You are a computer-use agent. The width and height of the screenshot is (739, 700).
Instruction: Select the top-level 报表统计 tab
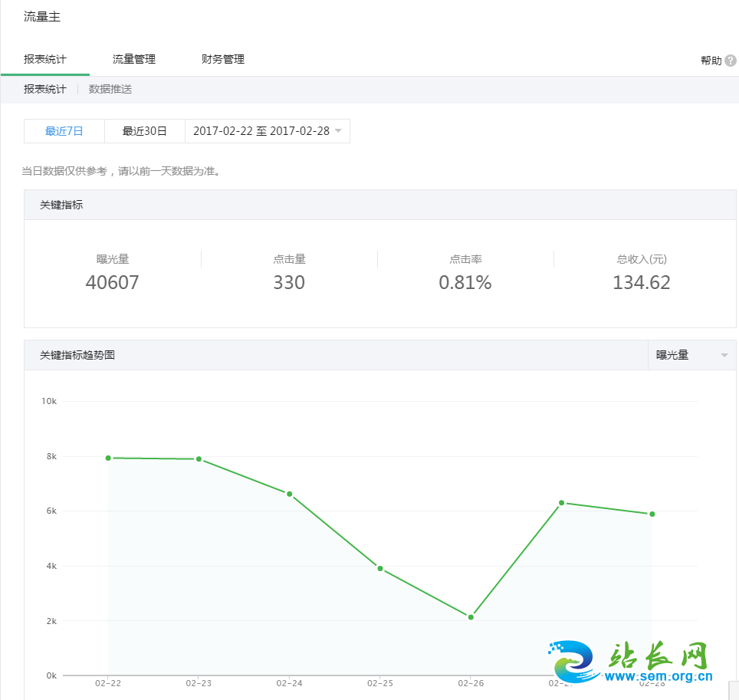(x=45, y=59)
